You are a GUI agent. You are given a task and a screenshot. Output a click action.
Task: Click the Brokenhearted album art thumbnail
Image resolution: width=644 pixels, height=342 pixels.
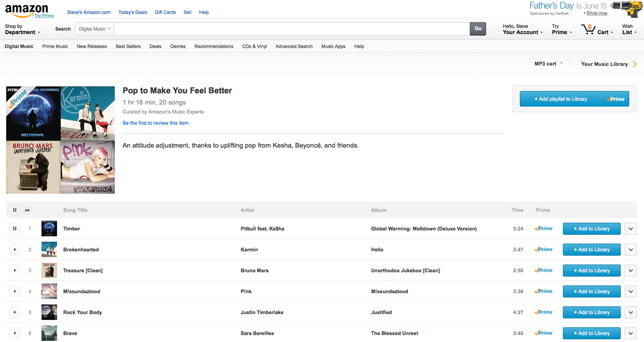(x=49, y=250)
